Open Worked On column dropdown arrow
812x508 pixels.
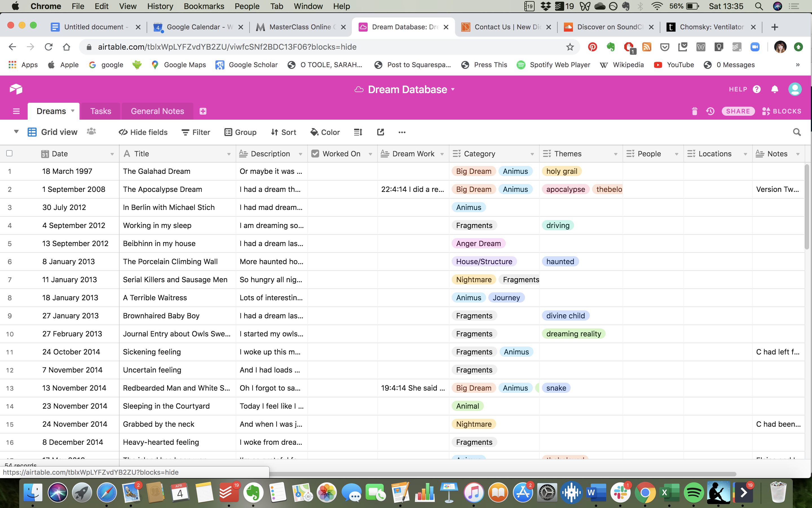click(x=370, y=154)
